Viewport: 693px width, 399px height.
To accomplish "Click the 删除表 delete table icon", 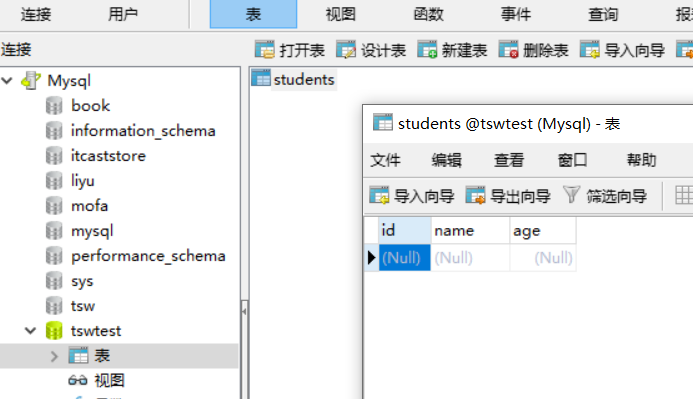I will pos(509,49).
